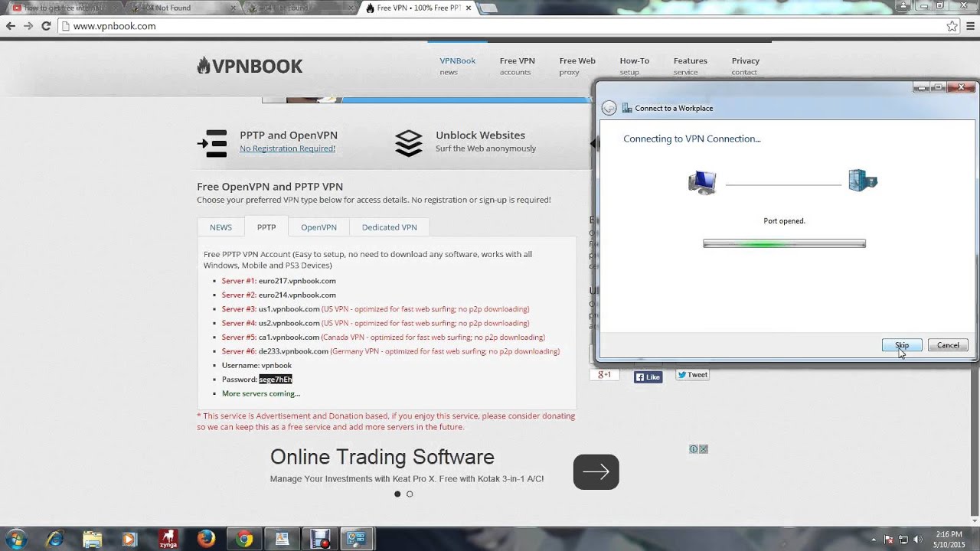Screen dimensions: 980x551
Task: Click the browser Forward arrow
Action: coord(28,26)
